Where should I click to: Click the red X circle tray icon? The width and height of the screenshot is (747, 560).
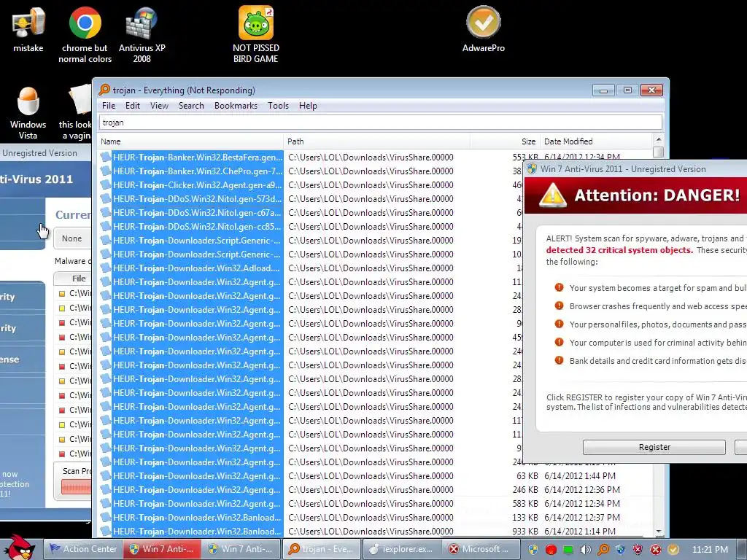click(656, 549)
